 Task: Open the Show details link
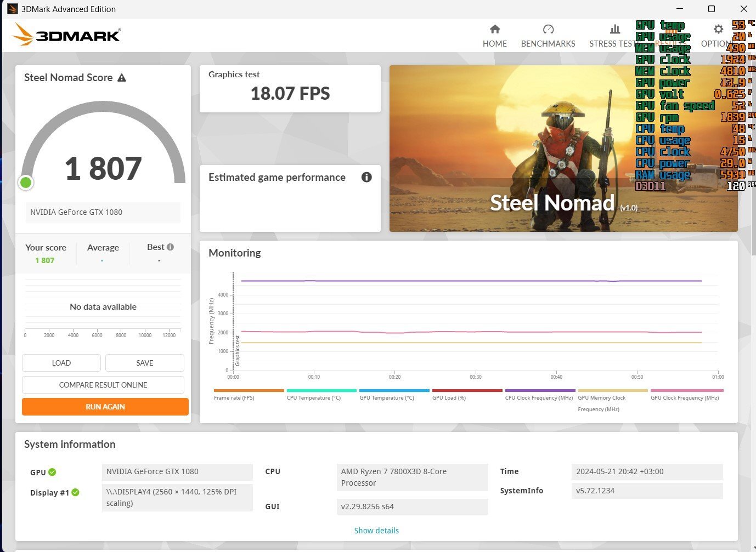coord(376,531)
